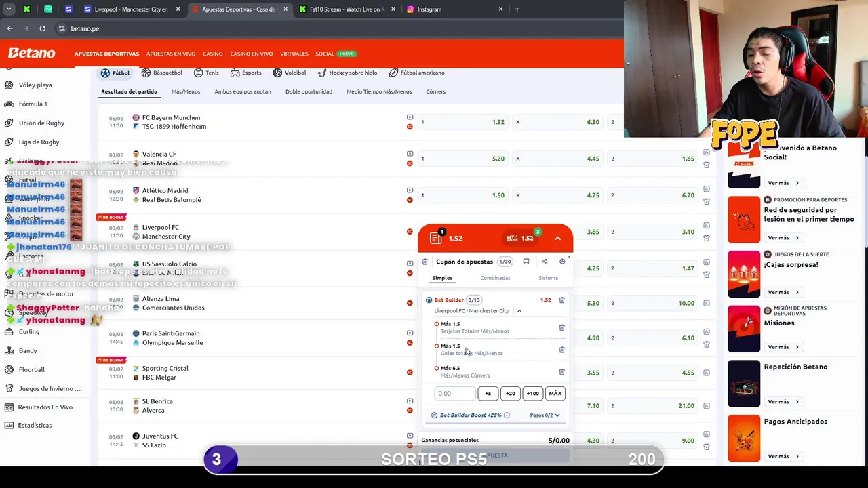Expand Pasos 0/2 boost steps
The image size is (868, 488).
[x=545, y=415]
